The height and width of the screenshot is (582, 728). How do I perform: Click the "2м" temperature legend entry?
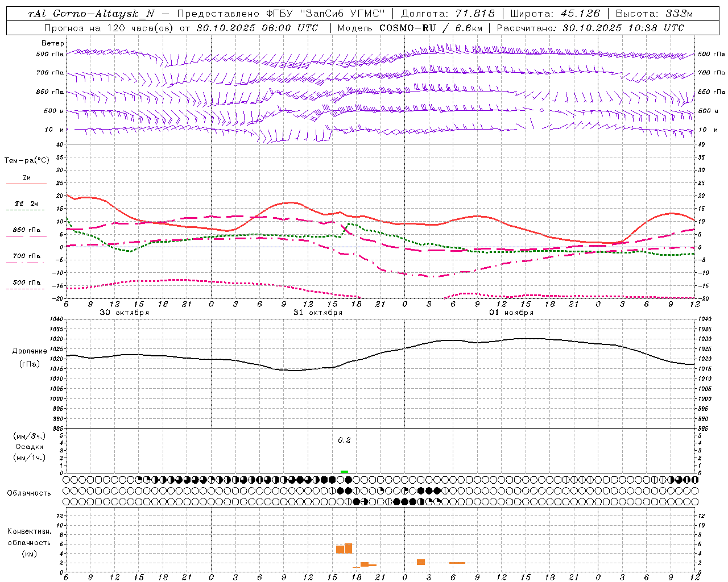pos(27,177)
